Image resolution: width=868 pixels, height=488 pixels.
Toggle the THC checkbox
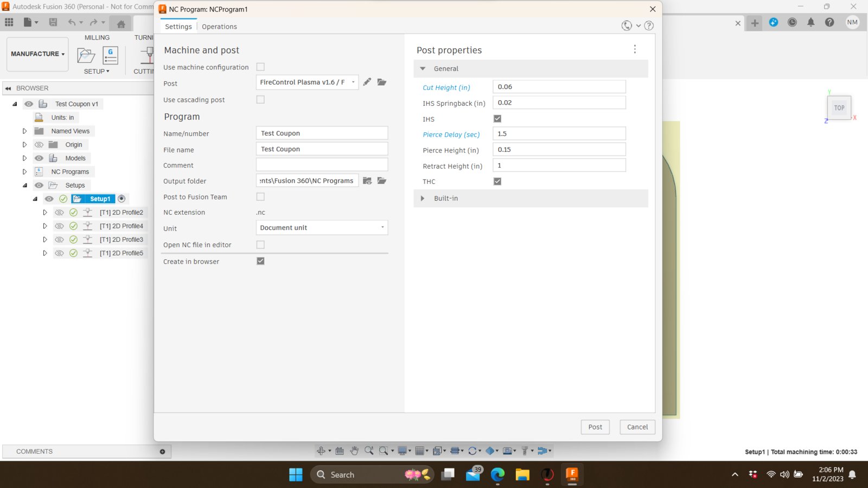(497, 181)
